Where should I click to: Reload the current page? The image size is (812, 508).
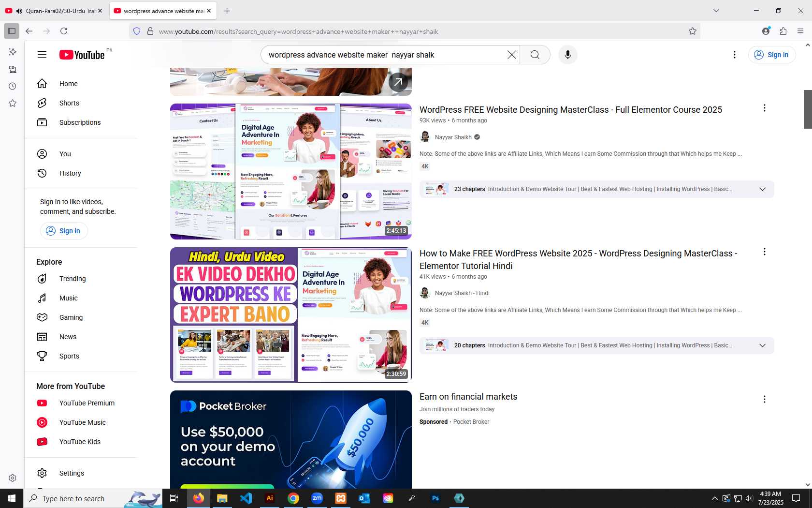click(64, 31)
